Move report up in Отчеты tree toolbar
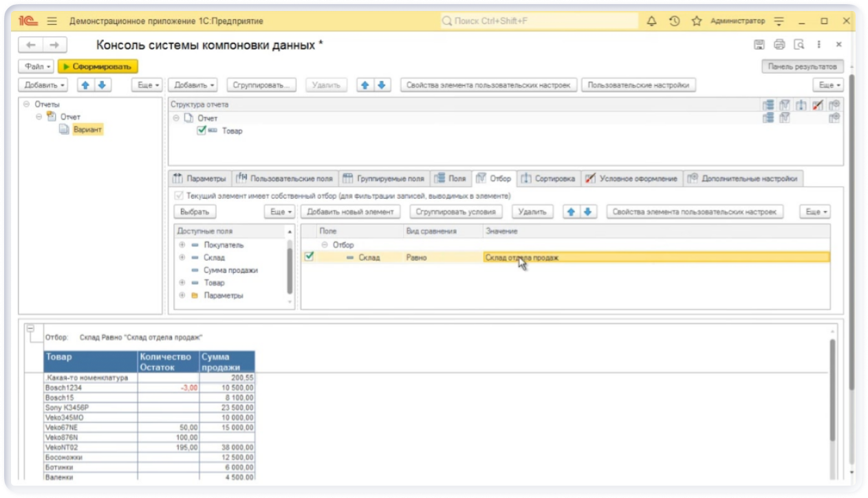Image resolution: width=868 pixels, height=498 pixels. (85, 85)
